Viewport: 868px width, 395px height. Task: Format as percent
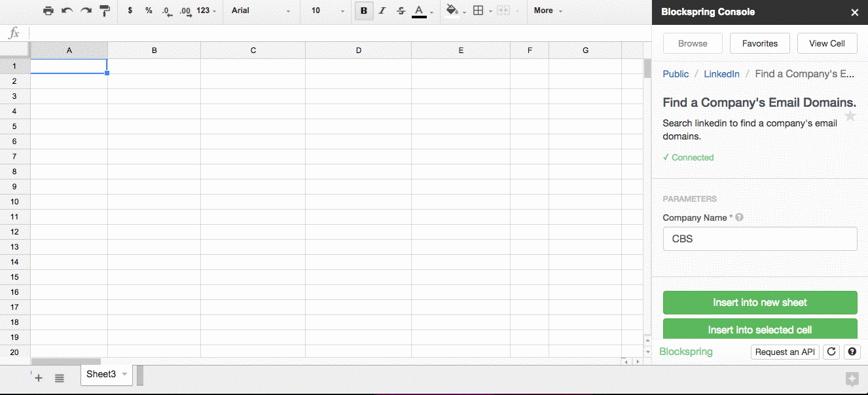pos(149,10)
